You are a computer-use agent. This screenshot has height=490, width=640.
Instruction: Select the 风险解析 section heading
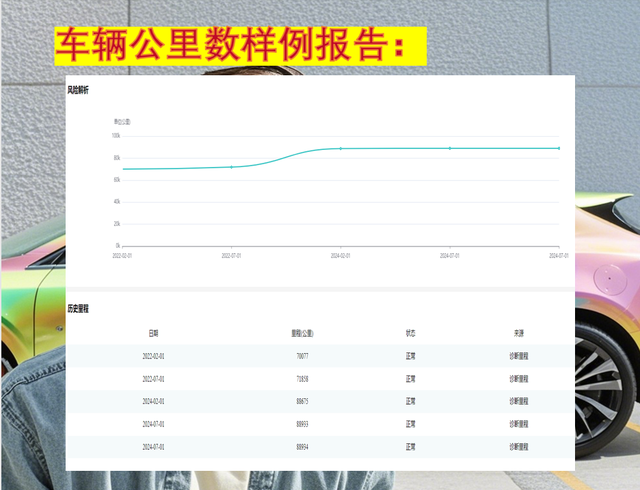coord(78,91)
